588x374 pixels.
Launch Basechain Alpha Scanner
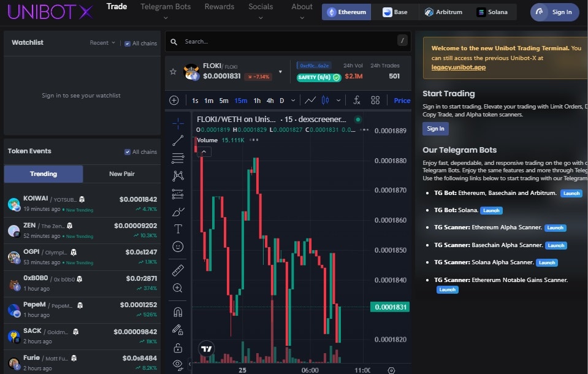point(556,245)
